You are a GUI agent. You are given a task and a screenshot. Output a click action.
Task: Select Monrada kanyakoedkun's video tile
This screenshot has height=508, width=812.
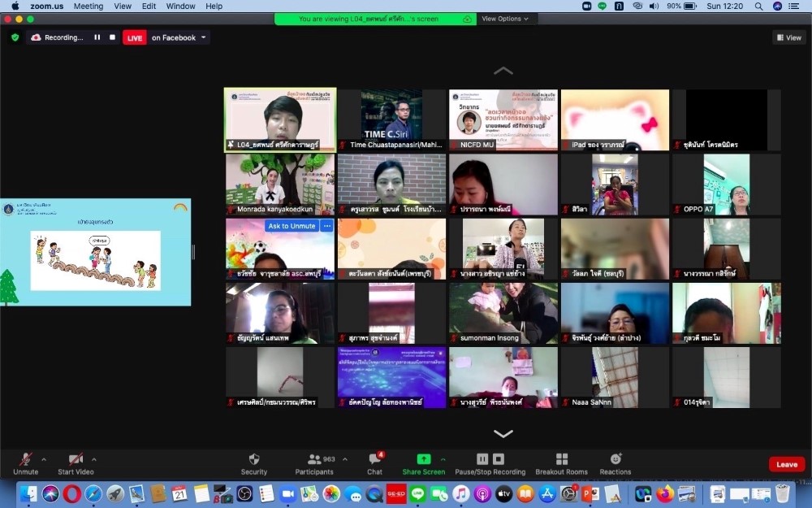279,185
